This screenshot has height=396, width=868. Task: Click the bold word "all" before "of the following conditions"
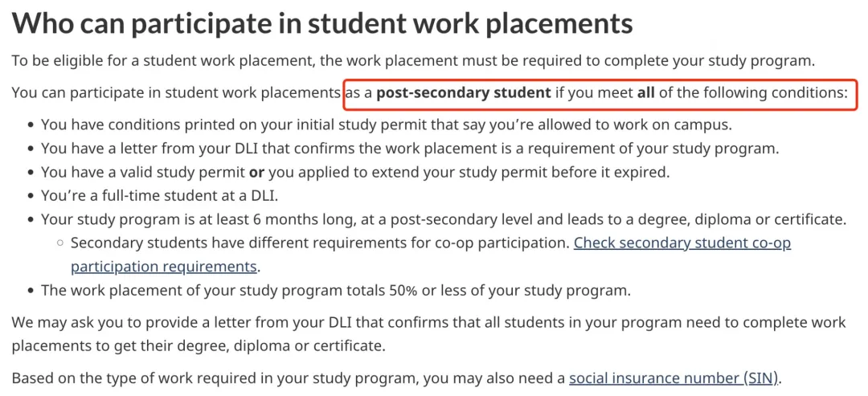point(646,93)
